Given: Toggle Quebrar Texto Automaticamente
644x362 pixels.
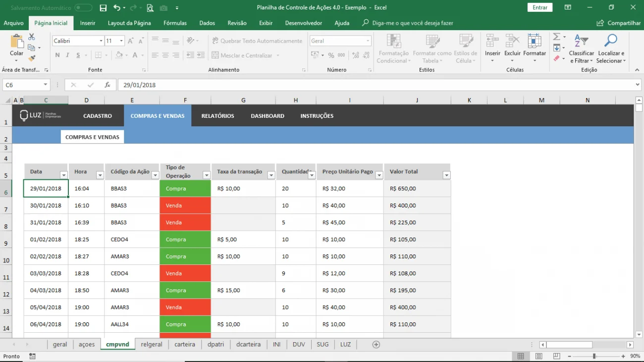Looking at the screenshot, I should (x=257, y=41).
